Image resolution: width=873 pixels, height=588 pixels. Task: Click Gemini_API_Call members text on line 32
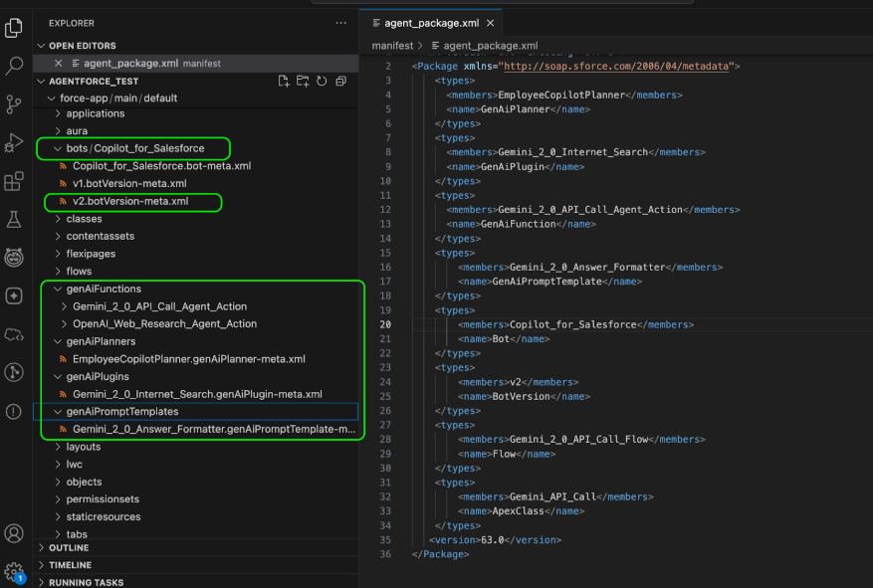552,496
